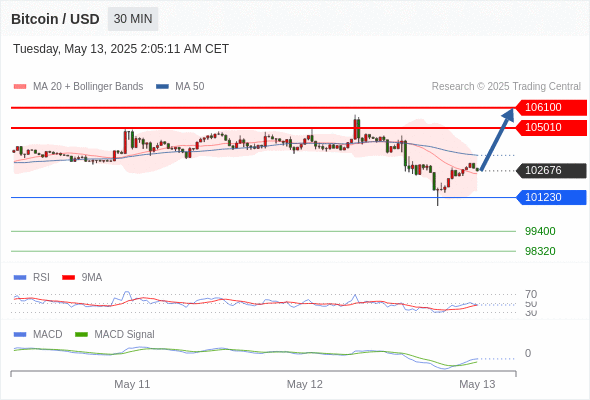Image resolution: width=590 pixels, height=400 pixels.
Task: Click the May 11 date axis label
Action: (132, 384)
